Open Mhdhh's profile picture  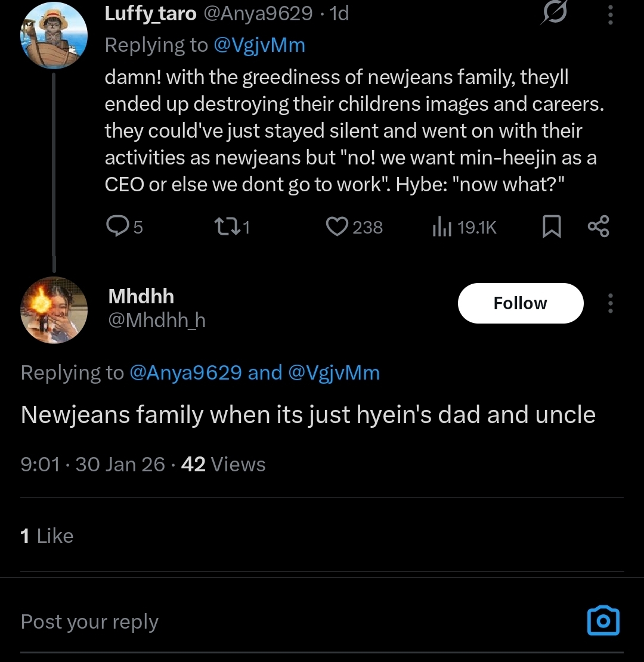[54, 310]
